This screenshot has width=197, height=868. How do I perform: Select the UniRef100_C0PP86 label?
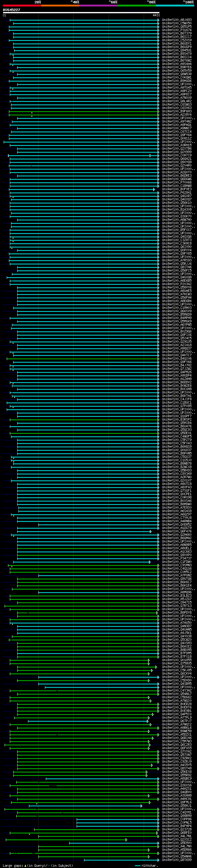[x=176, y=819]
